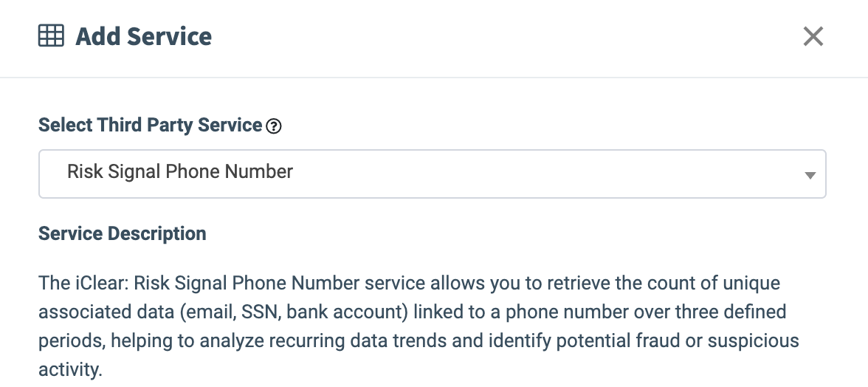Click the Select Third Party Service label
Viewport: 868px width, 387px height.
click(150, 125)
